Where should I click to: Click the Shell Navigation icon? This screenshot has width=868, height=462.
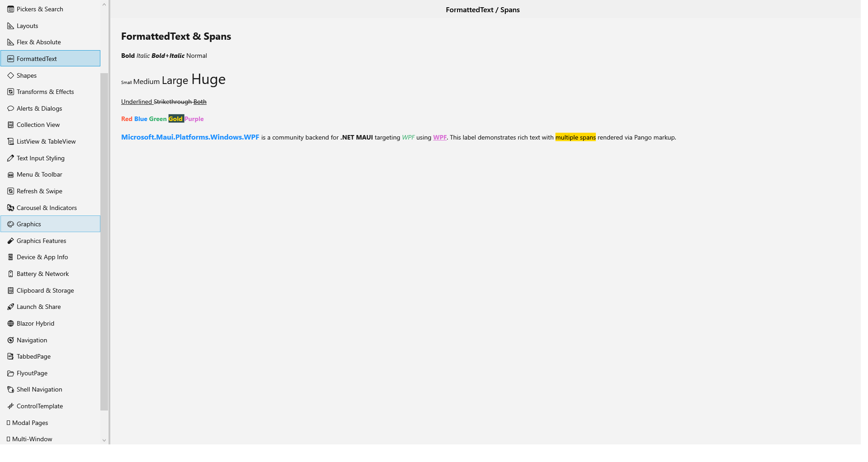click(x=11, y=389)
